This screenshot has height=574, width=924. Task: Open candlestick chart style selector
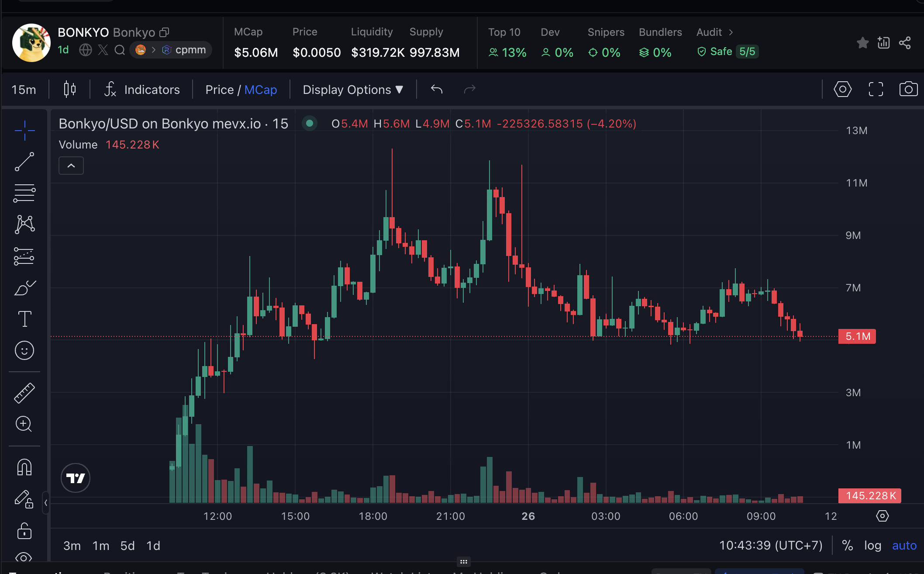point(70,90)
